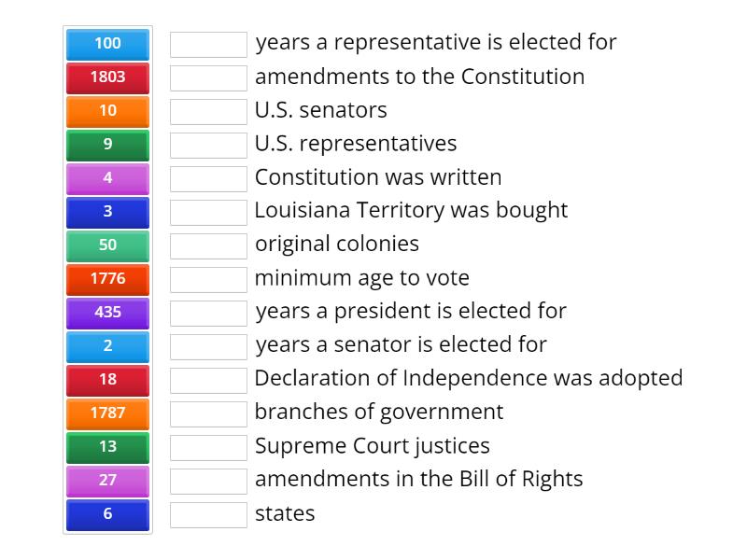
Task: Select the red tile labeled 18
Action: pos(107,380)
